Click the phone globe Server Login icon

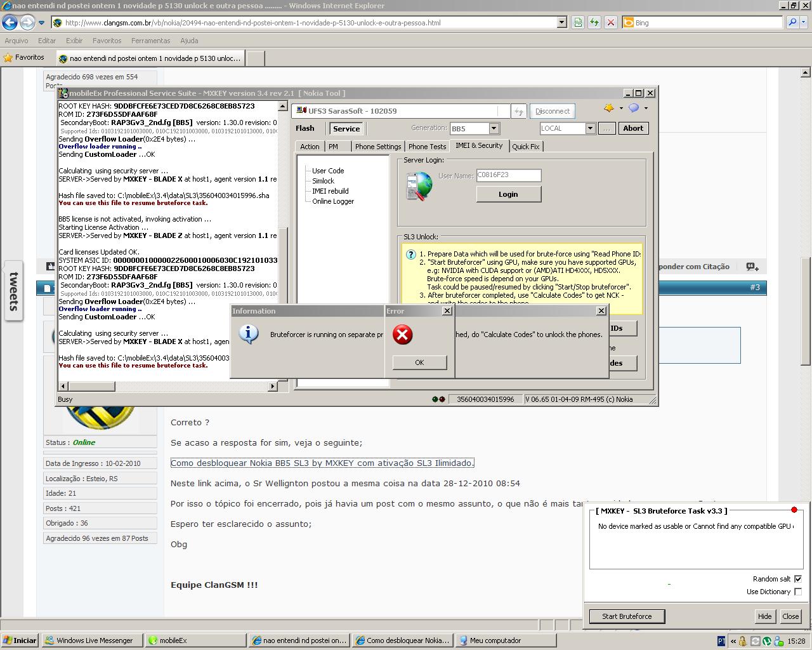pos(419,187)
